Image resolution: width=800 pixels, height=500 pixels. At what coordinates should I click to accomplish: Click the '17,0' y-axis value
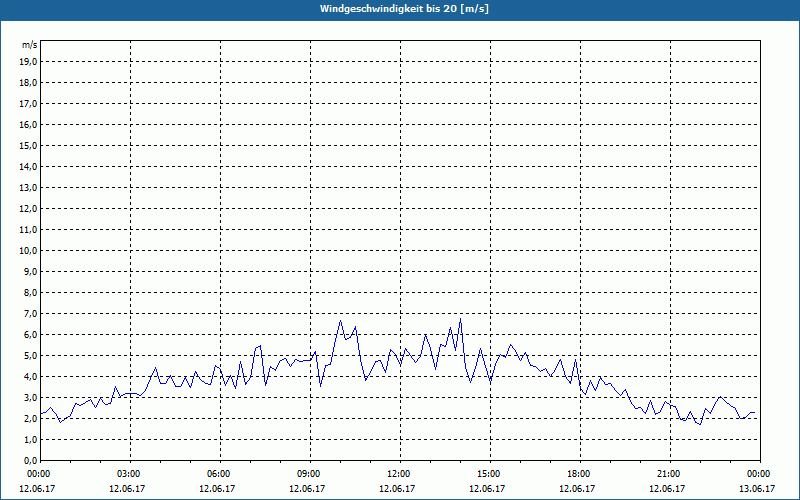[x=28, y=104]
